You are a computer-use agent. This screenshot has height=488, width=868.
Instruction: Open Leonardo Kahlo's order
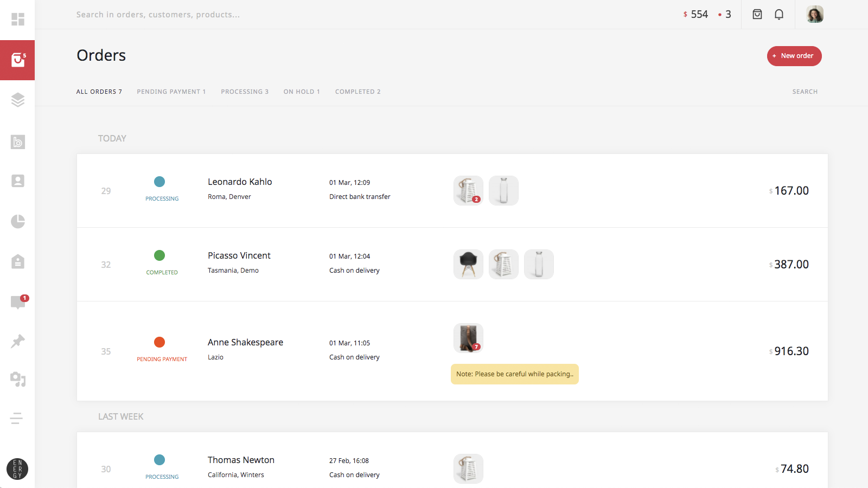[240, 182]
